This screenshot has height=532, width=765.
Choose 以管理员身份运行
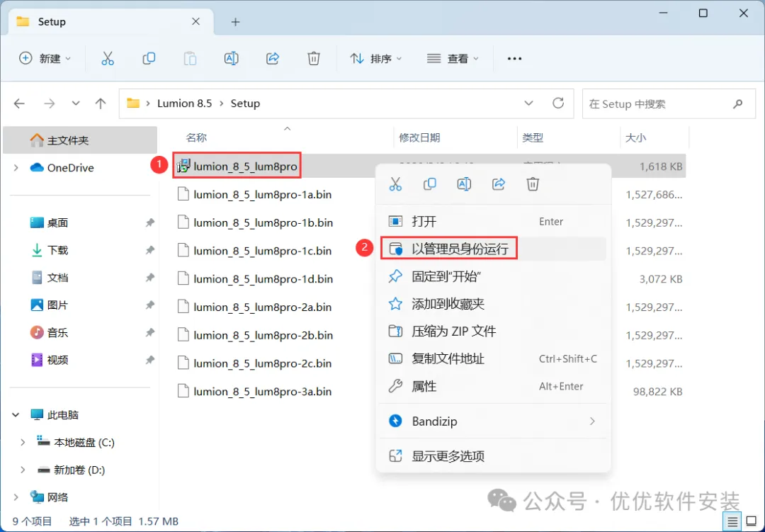(x=493, y=249)
